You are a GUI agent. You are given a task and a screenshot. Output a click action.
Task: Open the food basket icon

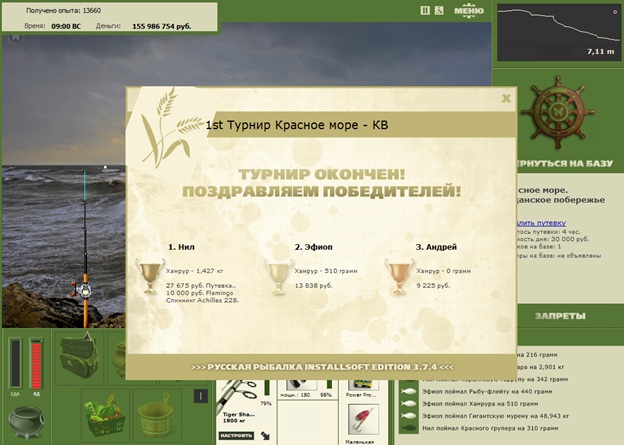[105, 415]
